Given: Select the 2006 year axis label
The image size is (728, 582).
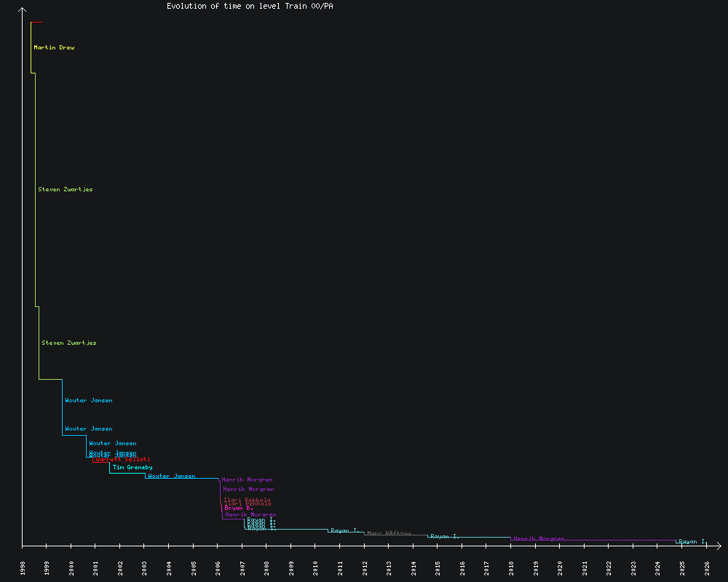Looking at the screenshot, I should (x=218, y=568).
